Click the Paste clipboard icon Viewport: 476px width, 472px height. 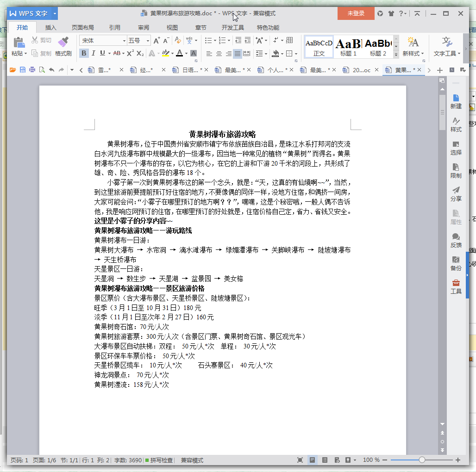point(19,43)
